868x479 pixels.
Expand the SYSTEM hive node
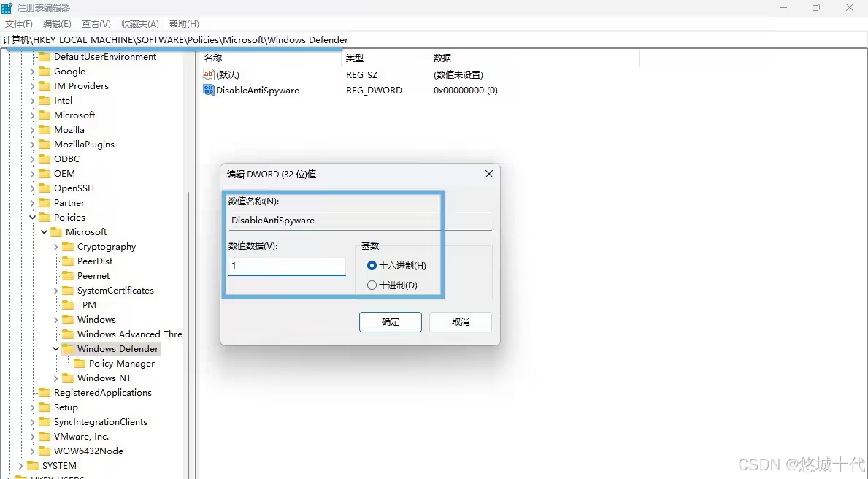coord(20,466)
